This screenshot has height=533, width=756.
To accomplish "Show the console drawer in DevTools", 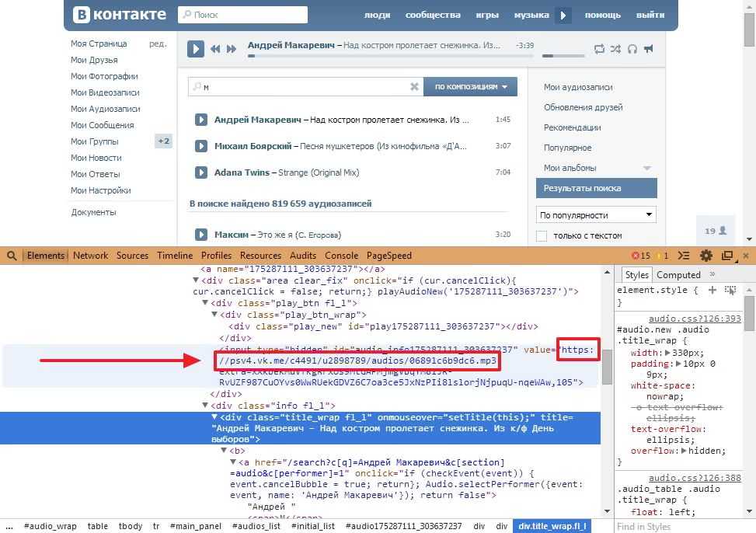I will (683, 256).
